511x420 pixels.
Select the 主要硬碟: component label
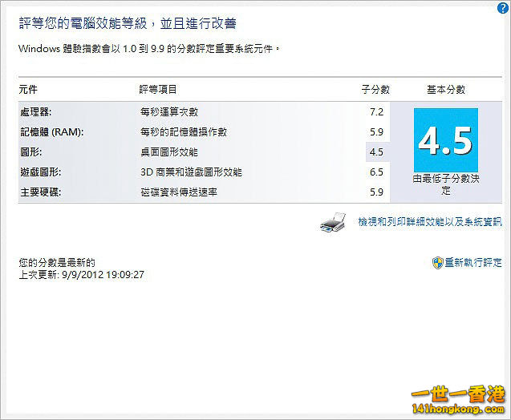tap(41, 192)
